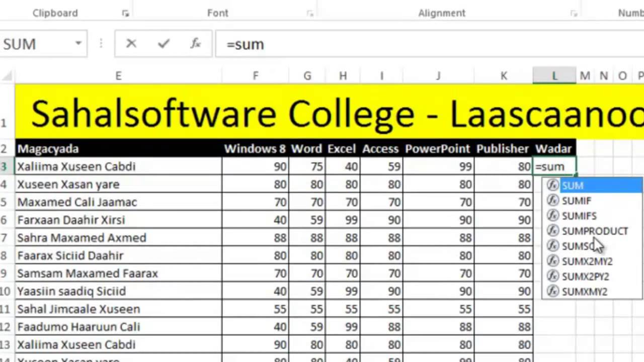Viewport: 644px width, 362px height.
Task: Click the Access header cell
Action: tap(381, 149)
